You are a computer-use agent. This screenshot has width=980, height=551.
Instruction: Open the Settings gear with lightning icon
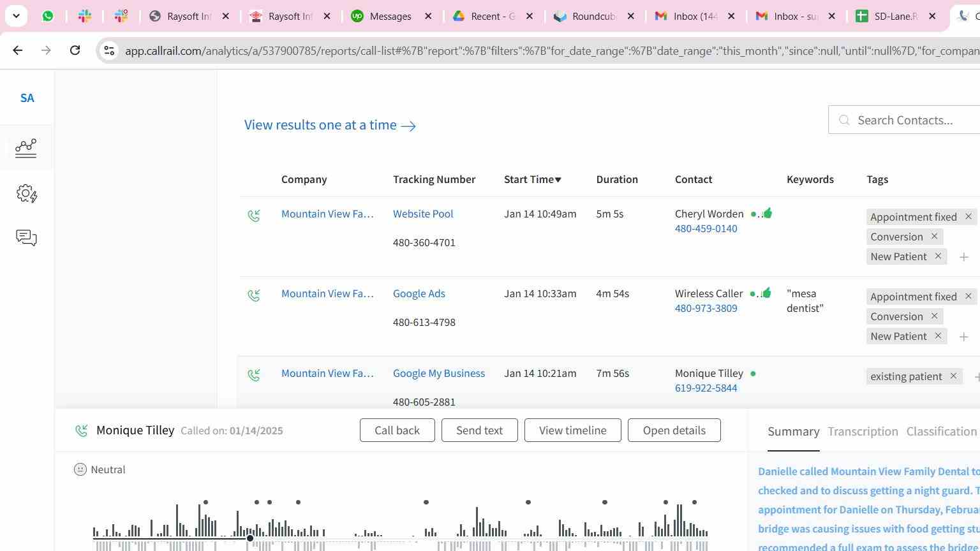[x=26, y=194]
